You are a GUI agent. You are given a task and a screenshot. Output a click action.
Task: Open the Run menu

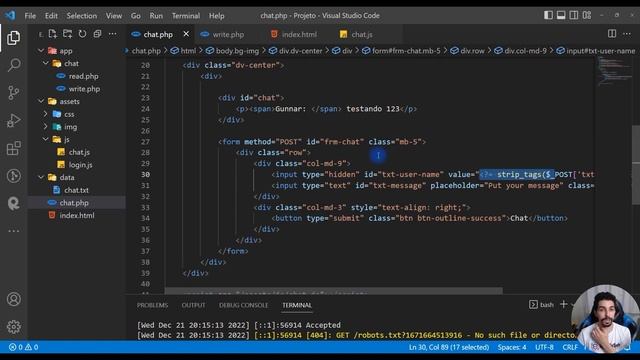coord(156,16)
